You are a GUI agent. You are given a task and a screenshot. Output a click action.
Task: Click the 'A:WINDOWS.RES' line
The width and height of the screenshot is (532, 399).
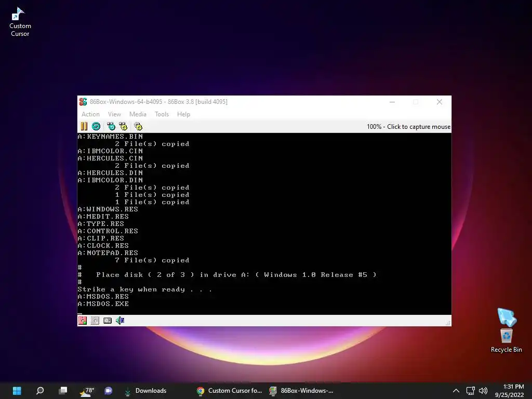[108, 209]
